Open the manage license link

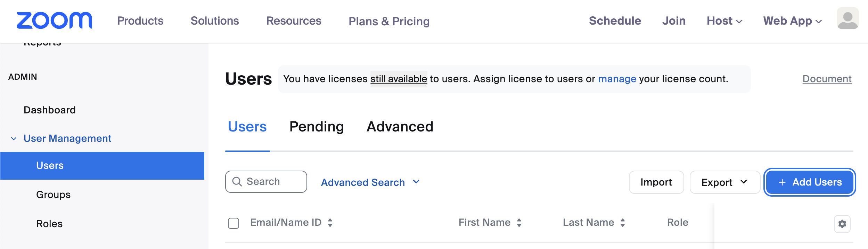pos(617,79)
